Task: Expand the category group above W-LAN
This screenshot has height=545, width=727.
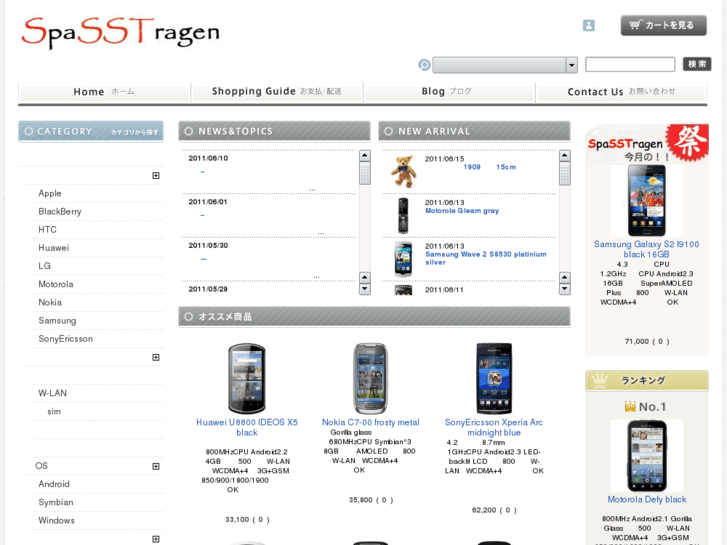Action: (x=156, y=357)
